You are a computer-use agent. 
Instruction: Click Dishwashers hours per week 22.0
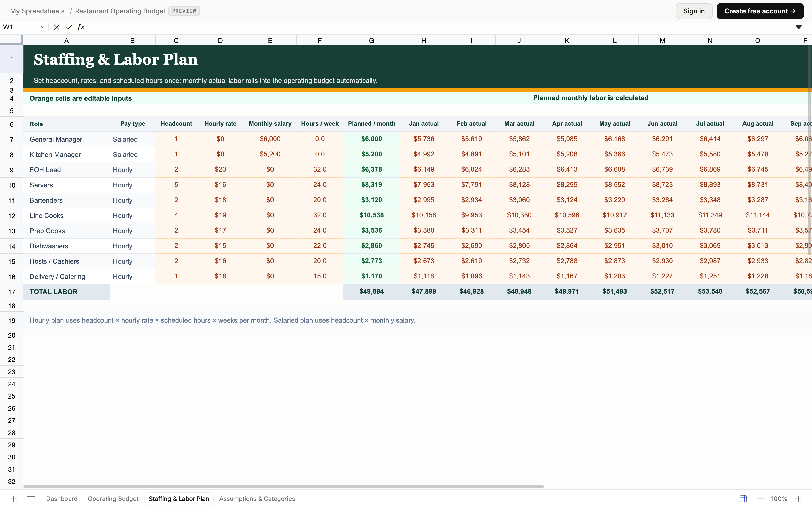(x=320, y=246)
